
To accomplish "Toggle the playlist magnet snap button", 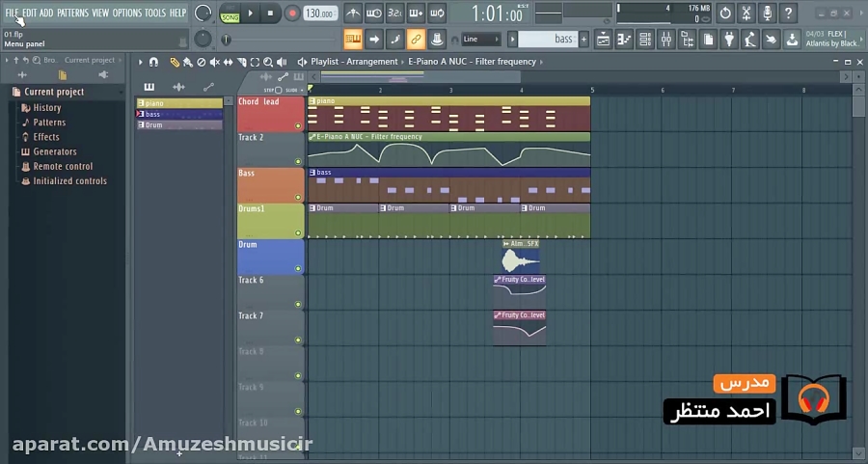I will [x=154, y=63].
